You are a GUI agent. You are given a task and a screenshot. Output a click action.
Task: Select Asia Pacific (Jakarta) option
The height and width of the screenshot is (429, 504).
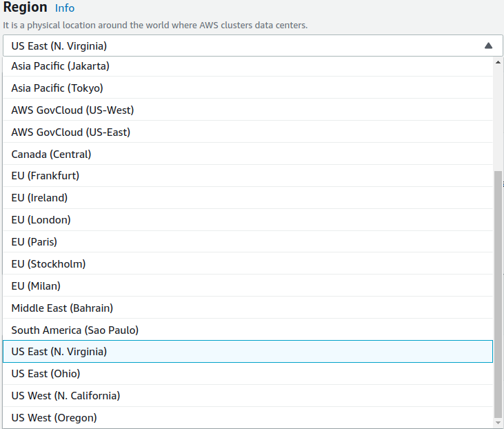[x=61, y=66]
